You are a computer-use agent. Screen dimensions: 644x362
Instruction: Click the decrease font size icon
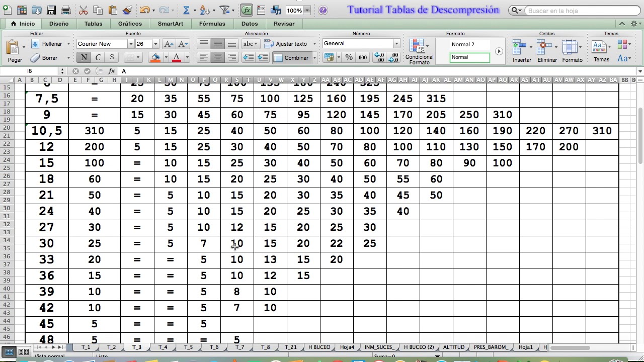tap(183, 44)
